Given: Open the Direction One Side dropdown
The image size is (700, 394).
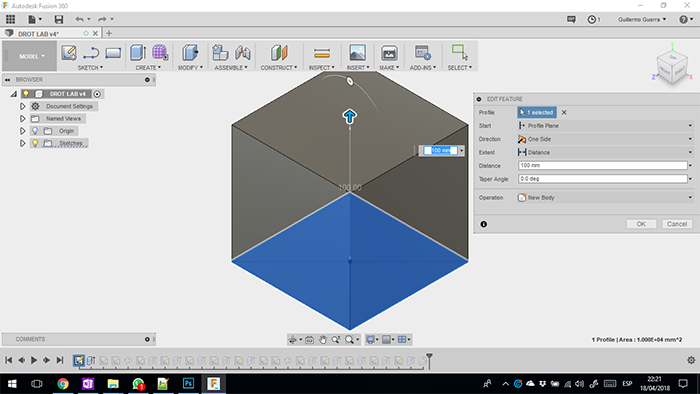Looking at the screenshot, I should pos(605,139).
